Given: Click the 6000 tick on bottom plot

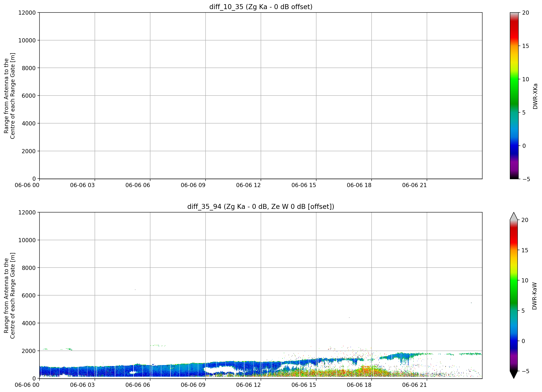Looking at the screenshot, I should click(x=29, y=295).
